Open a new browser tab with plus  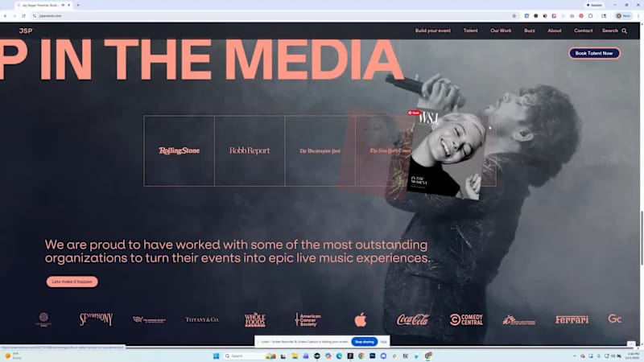point(78,5)
